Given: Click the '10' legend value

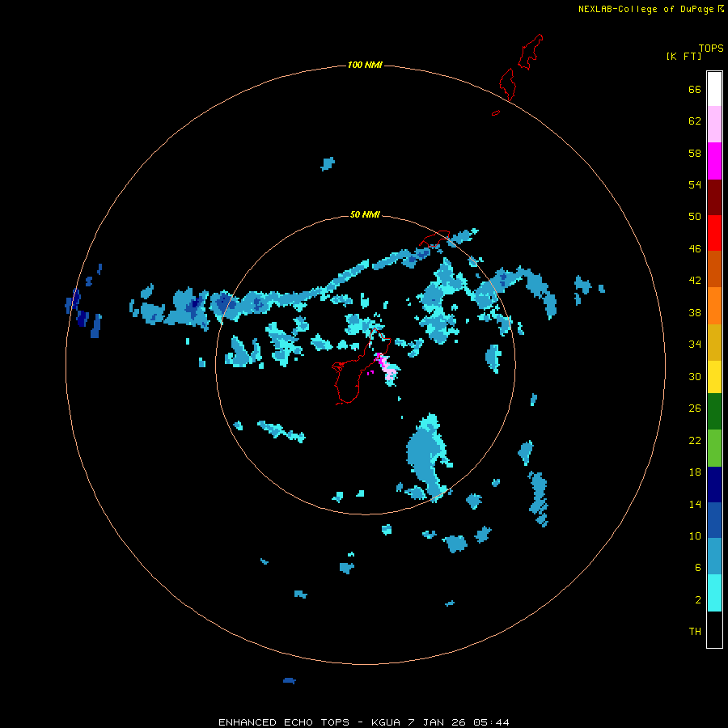Looking at the screenshot, I should click(695, 535).
